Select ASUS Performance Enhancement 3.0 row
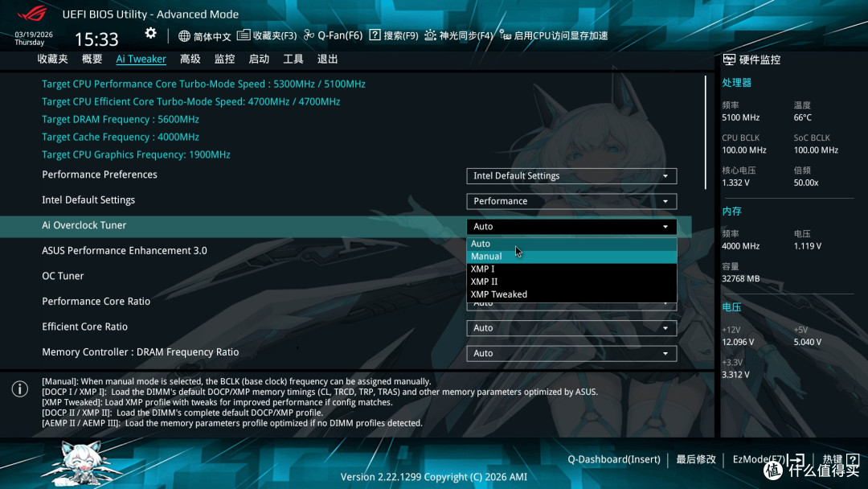The height and width of the screenshot is (489, 868). click(125, 251)
